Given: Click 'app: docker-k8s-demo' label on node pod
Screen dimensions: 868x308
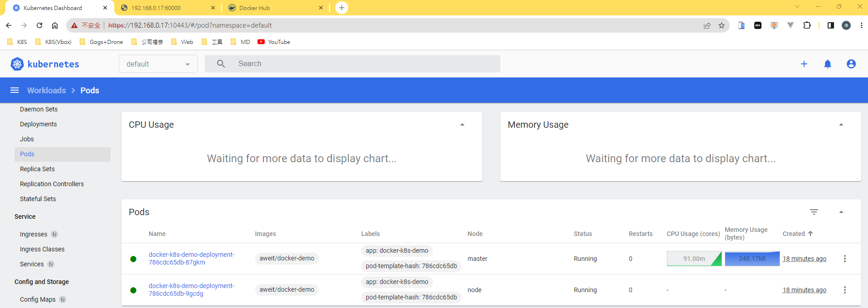Looking at the screenshot, I should [x=397, y=282].
